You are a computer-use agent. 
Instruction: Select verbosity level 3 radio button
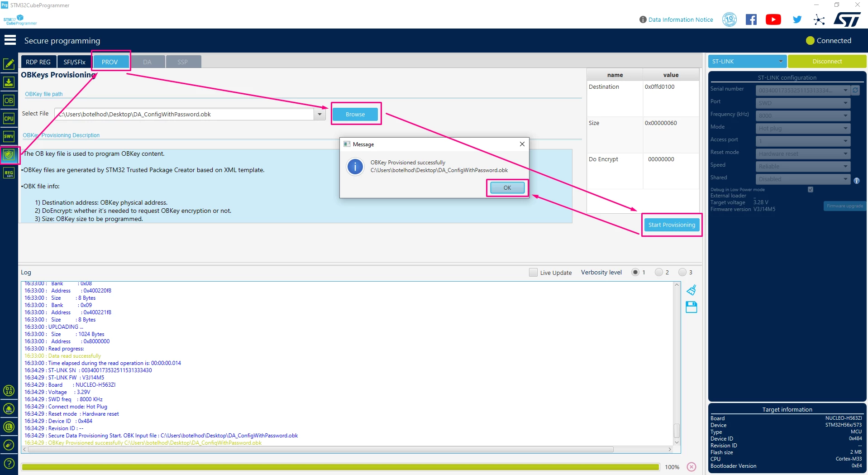pos(682,272)
